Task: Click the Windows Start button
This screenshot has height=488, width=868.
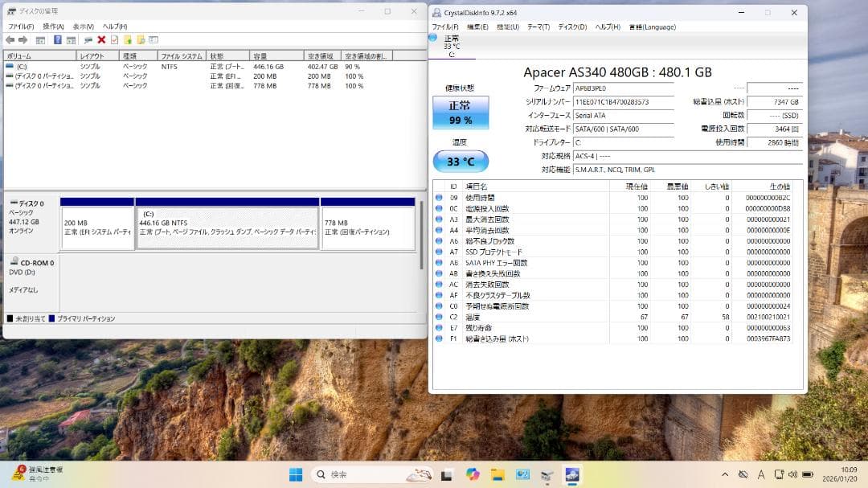Action: tap(295, 474)
